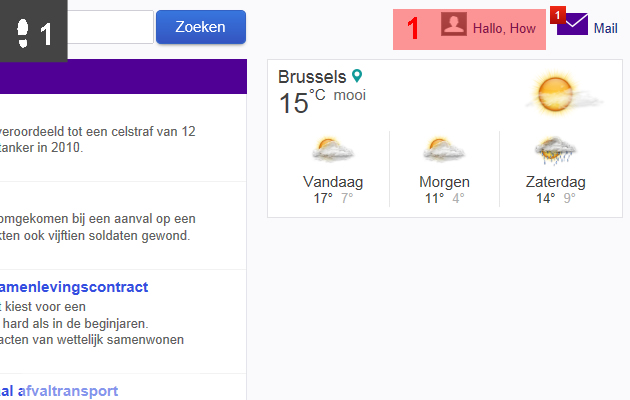Select the Vandaag forecast label

[333, 182]
